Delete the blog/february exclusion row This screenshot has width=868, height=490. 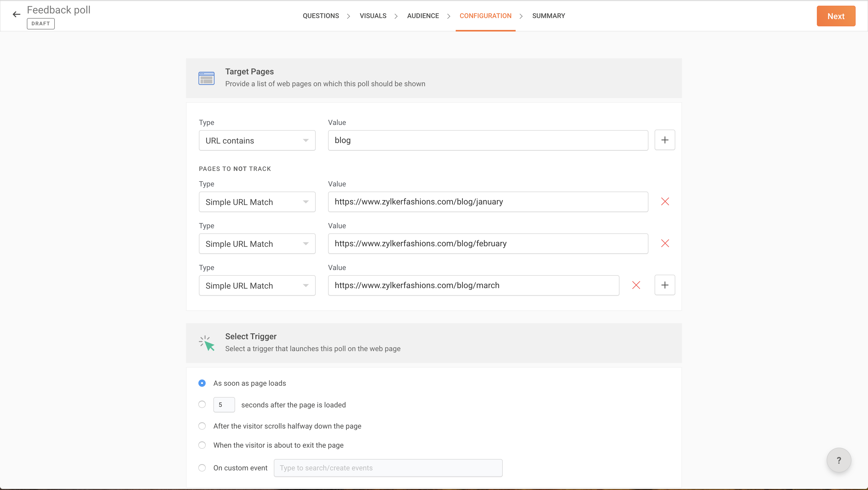[665, 243]
